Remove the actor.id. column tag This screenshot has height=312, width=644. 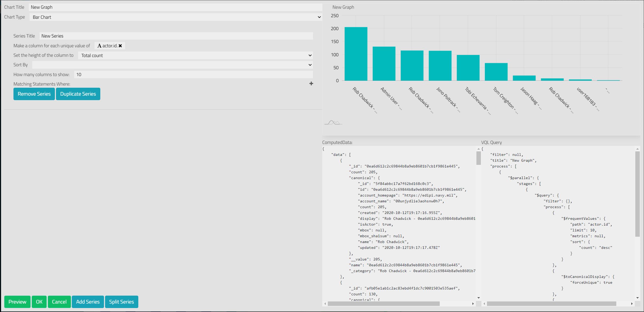pos(120,46)
